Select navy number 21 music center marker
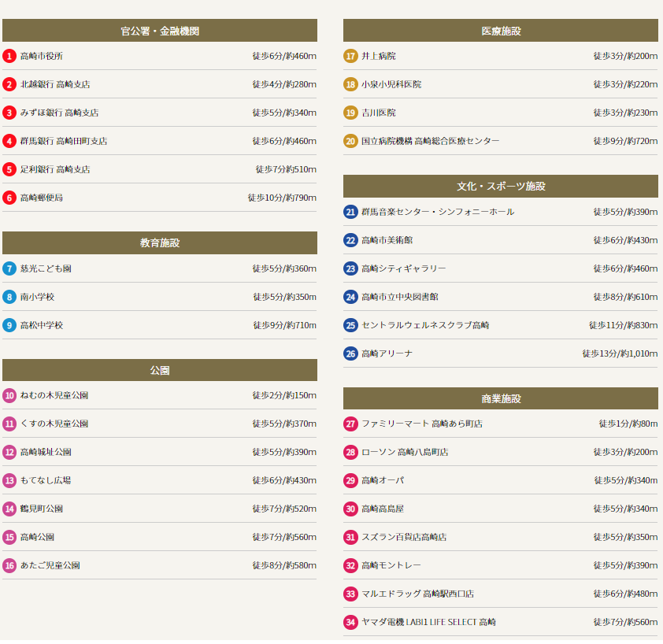The height and width of the screenshot is (644, 663). tap(350, 212)
